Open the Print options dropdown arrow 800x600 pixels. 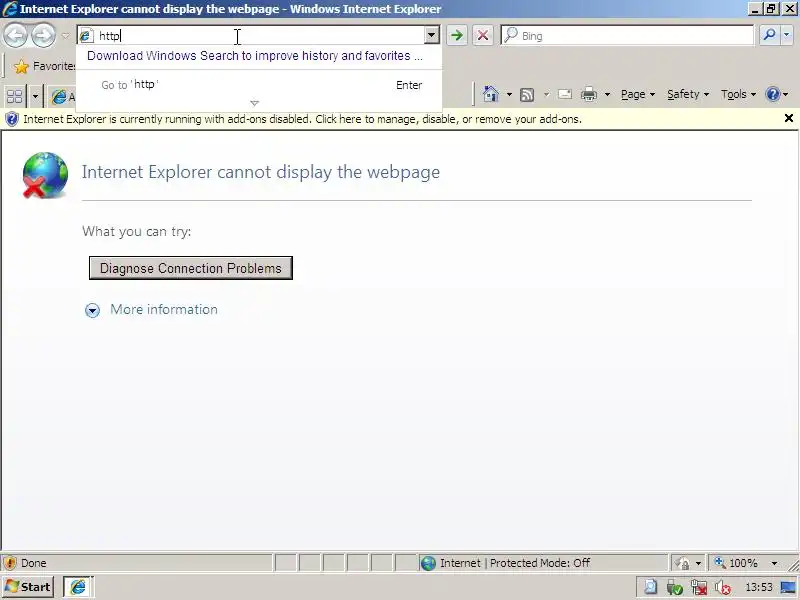[x=607, y=94]
